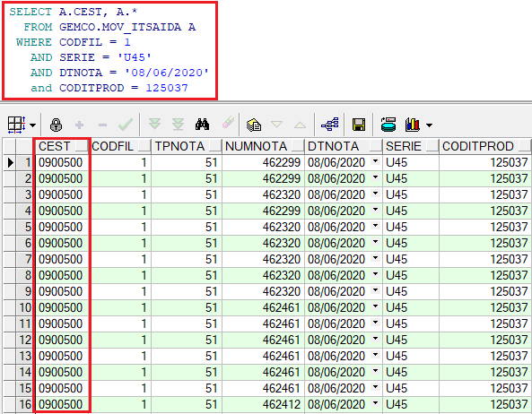Click CEST cell in row 2
This screenshot has height=414, width=532.
(x=62, y=179)
